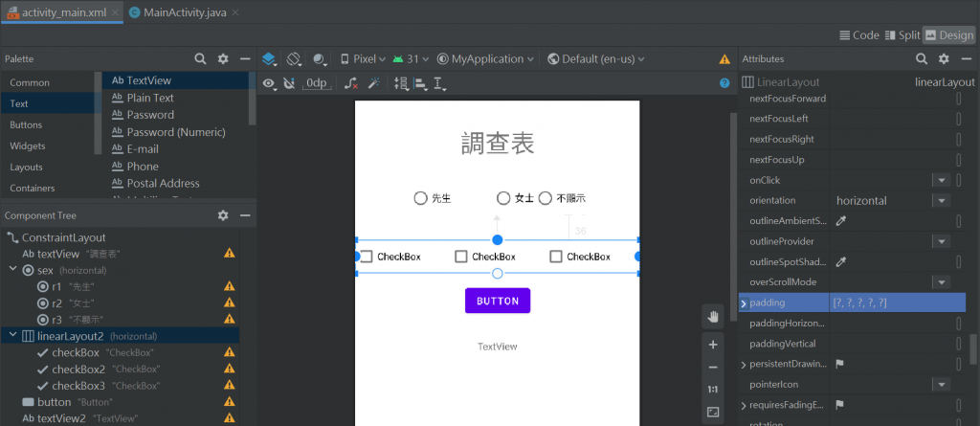Screen dimensions: 980x426
Task: Open Palette settings gear
Action: 223,58
